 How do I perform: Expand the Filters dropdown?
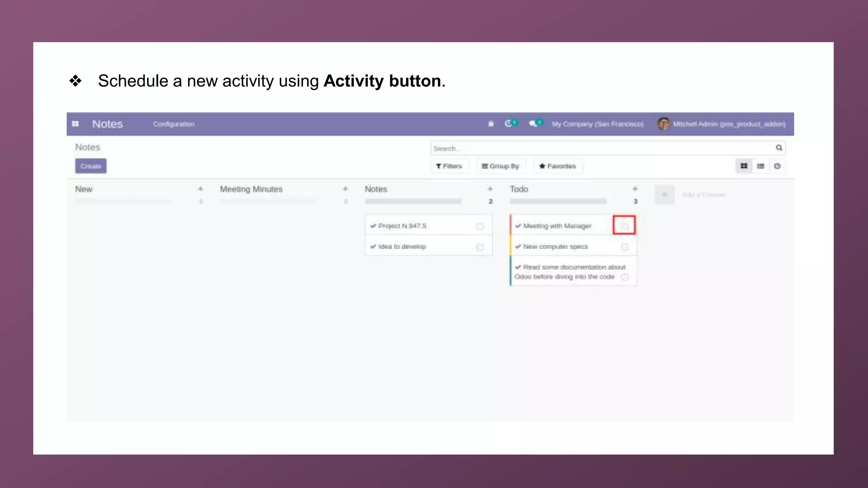(x=449, y=166)
